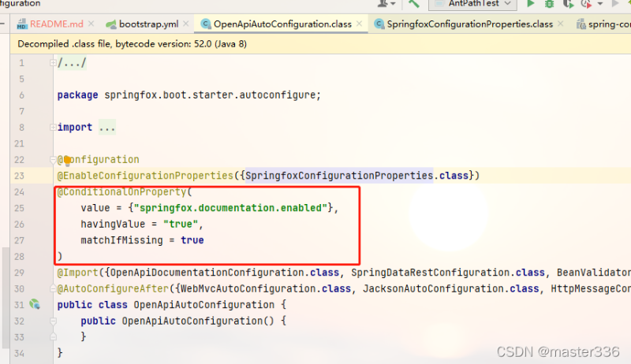Viewport: 631px width, 364px height.
Task: Click the bootstrap.yml file icon
Action: point(110,24)
